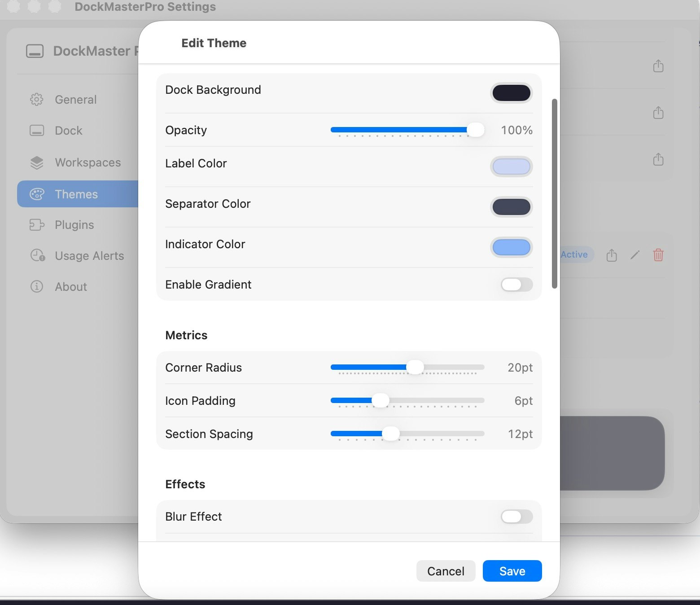Select the Themes sidebar item

pyautogui.click(x=78, y=194)
